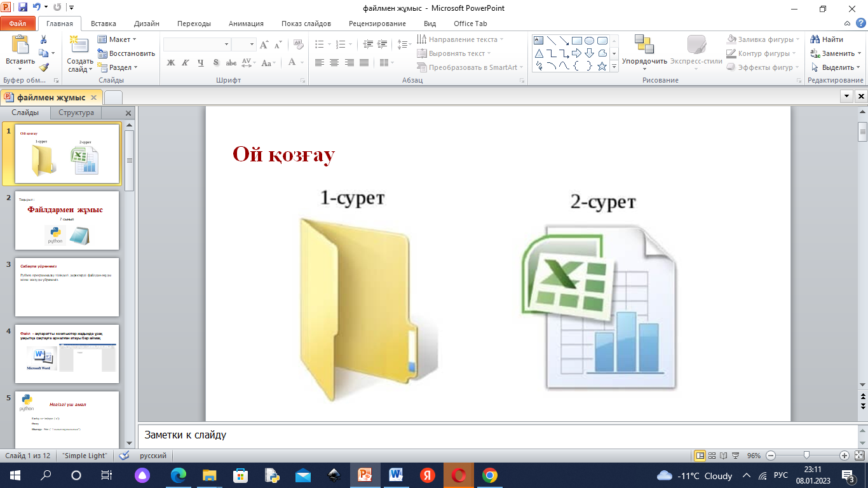Increase list indent level
This screenshot has height=488, width=868.
tap(382, 44)
